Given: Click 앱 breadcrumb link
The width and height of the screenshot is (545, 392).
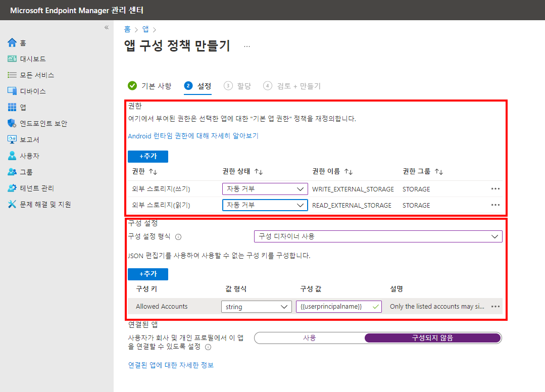Looking at the screenshot, I should pos(145,29).
